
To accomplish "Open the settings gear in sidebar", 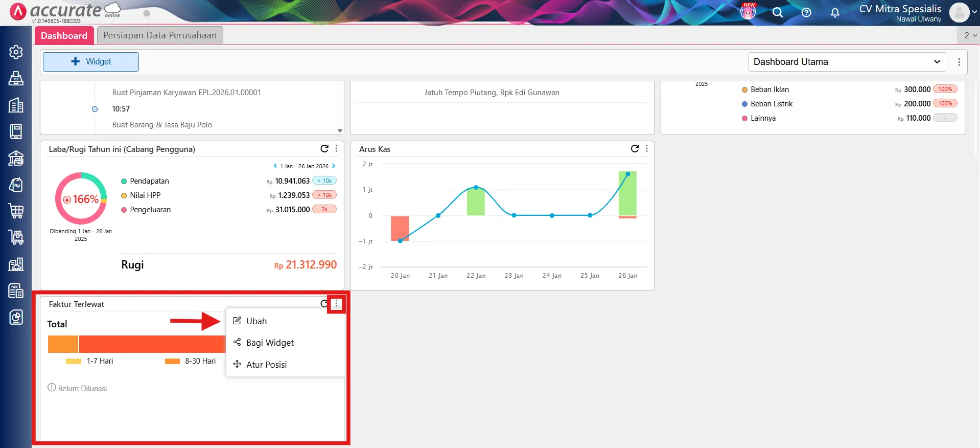I will [x=16, y=52].
